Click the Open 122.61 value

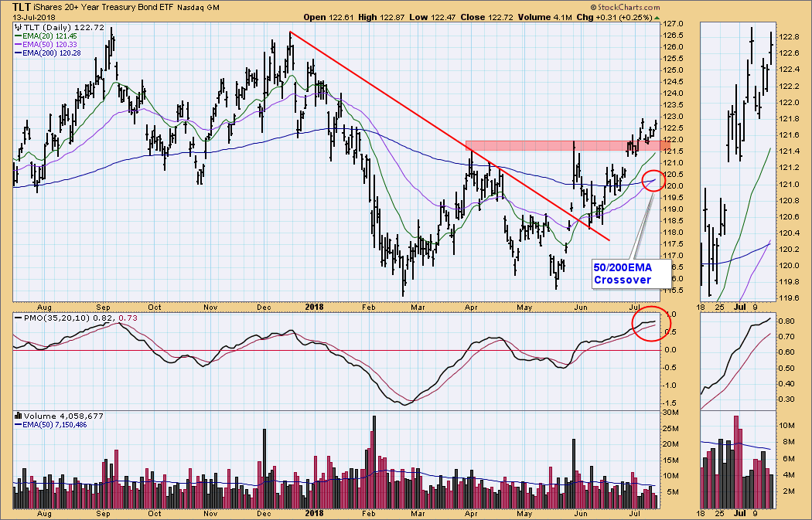(329, 17)
